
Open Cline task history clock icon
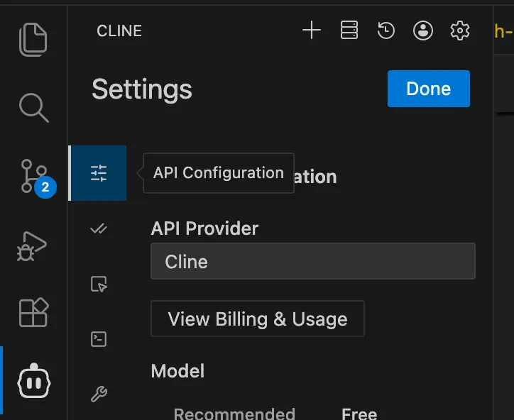(385, 30)
